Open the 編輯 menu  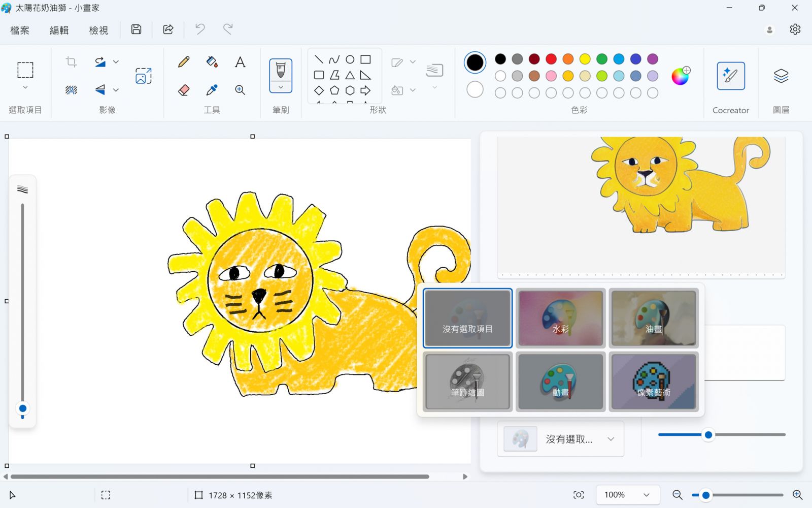click(59, 30)
